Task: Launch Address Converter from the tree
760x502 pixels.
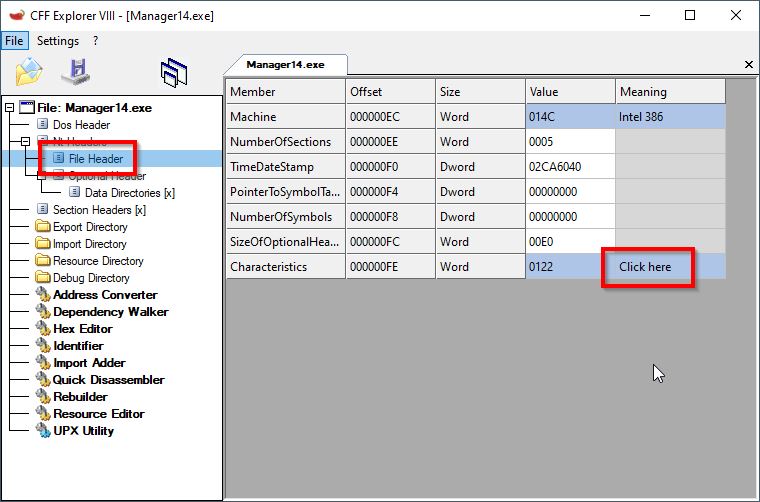Action: 105,294
